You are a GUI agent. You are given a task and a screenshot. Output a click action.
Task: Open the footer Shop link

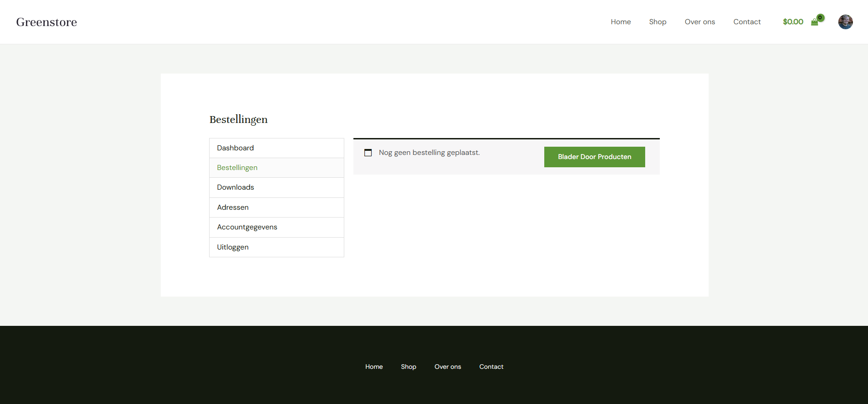(408, 367)
